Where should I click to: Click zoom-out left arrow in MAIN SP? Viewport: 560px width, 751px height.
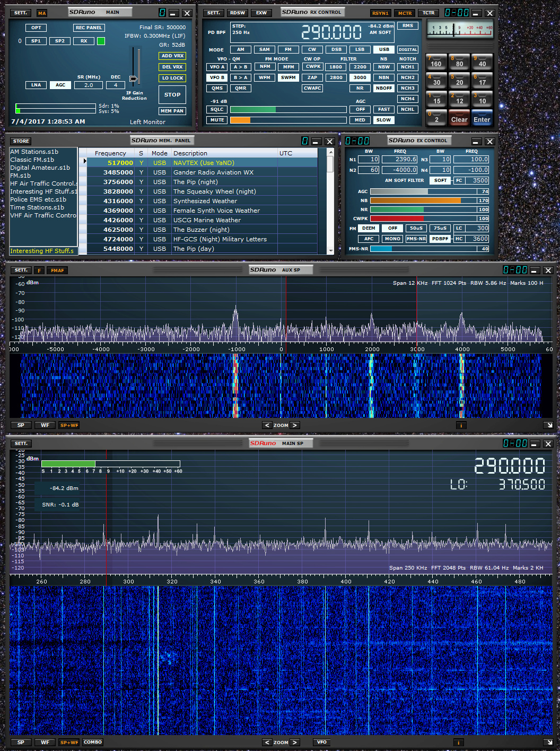pos(267,743)
